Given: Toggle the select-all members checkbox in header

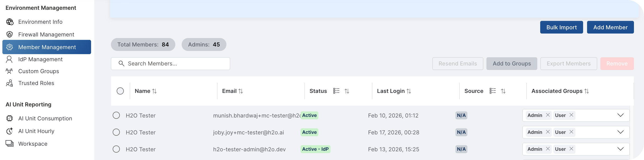Looking at the screenshot, I should (120, 91).
